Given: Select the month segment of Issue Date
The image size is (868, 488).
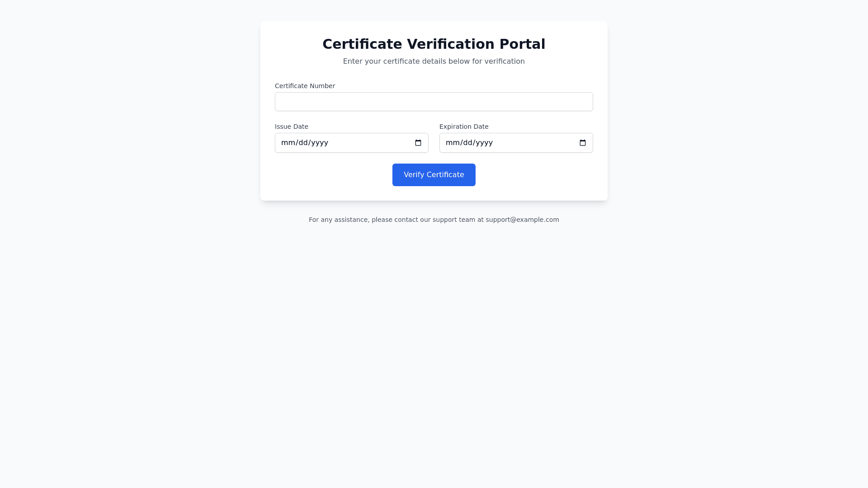Looking at the screenshot, I should click(x=287, y=143).
